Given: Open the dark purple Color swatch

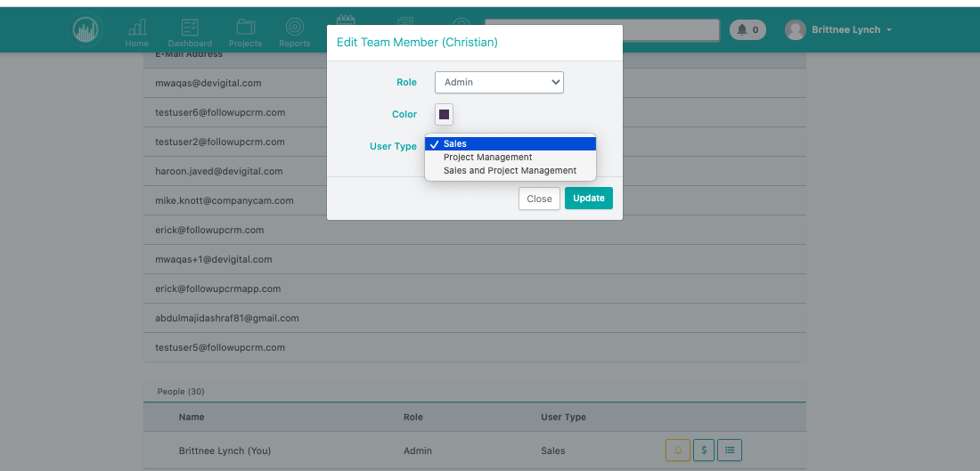Looking at the screenshot, I should [444, 114].
